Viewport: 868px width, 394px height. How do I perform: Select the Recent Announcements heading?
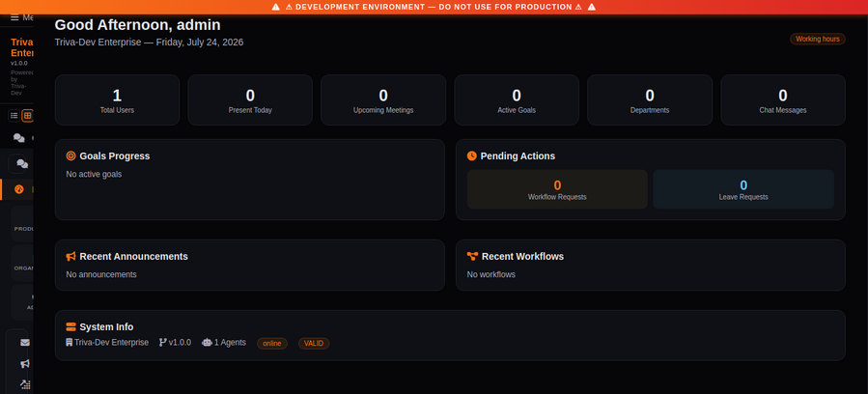coord(134,256)
